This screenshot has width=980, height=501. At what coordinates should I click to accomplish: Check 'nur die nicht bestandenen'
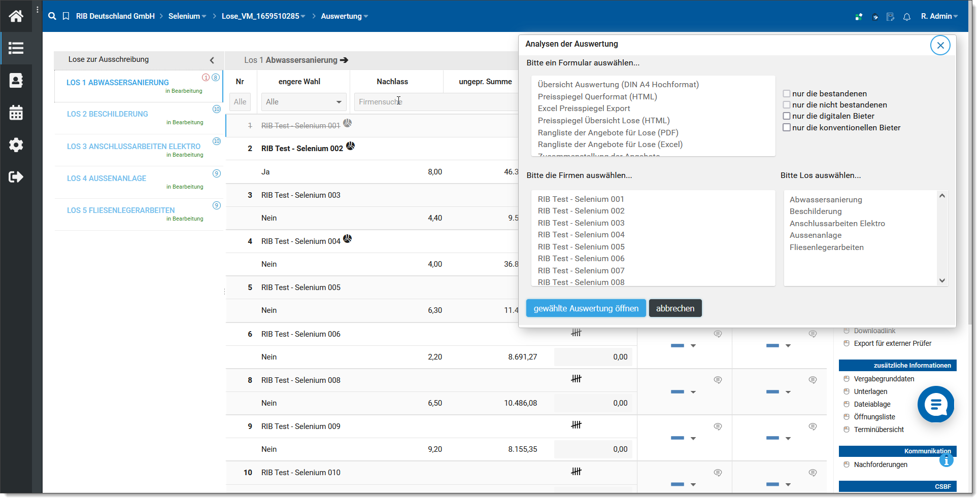tap(787, 105)
